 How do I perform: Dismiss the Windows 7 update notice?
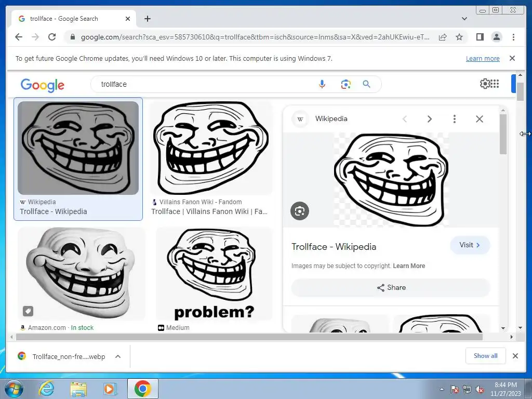pyautogui.click(x=512, y=58)
